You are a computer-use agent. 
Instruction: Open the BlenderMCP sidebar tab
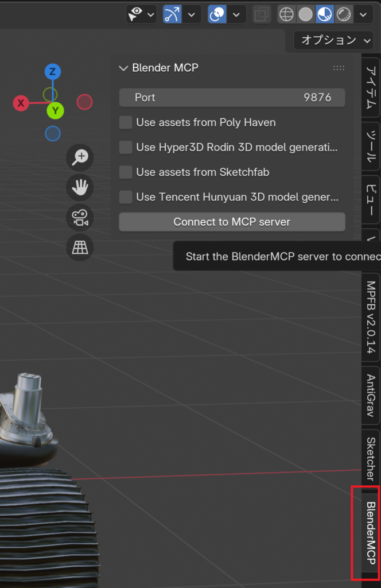point(371,532)
